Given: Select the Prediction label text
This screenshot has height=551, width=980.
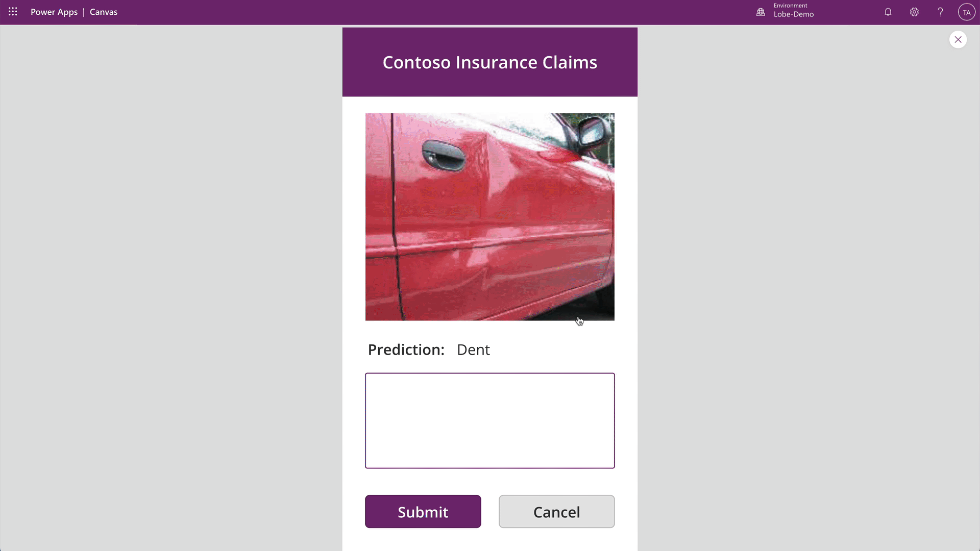Looking at the screenshot, I should 406,349.
